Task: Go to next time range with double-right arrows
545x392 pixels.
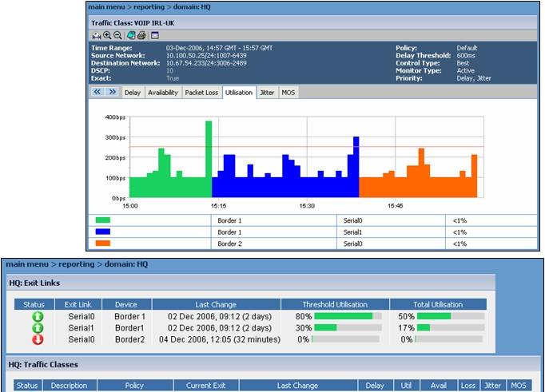Action: (112, 92)
